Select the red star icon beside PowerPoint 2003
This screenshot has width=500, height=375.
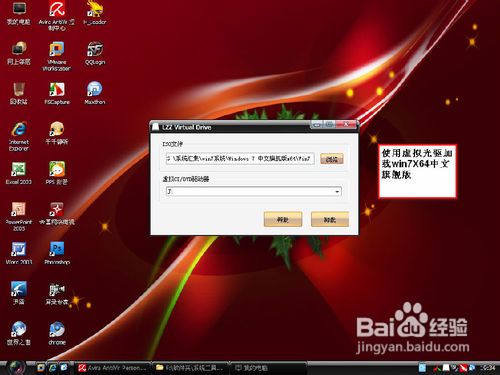(x=57, y=213)
